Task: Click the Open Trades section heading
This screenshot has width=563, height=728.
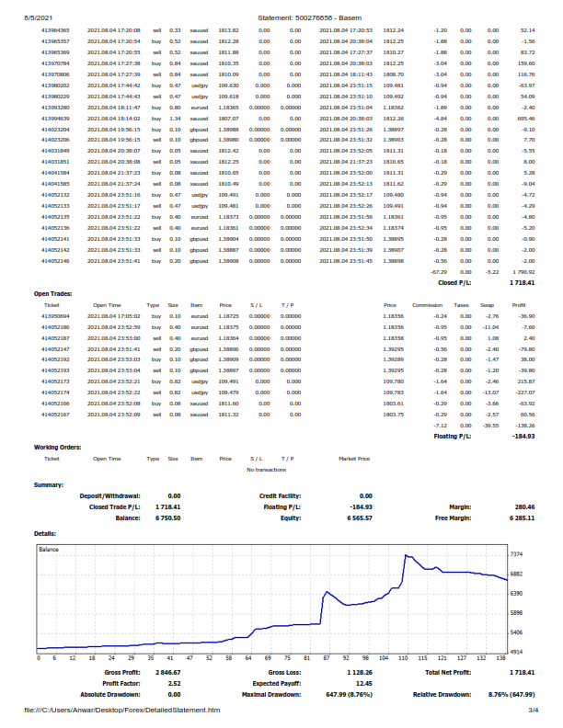Action: (x=53, y=294)
